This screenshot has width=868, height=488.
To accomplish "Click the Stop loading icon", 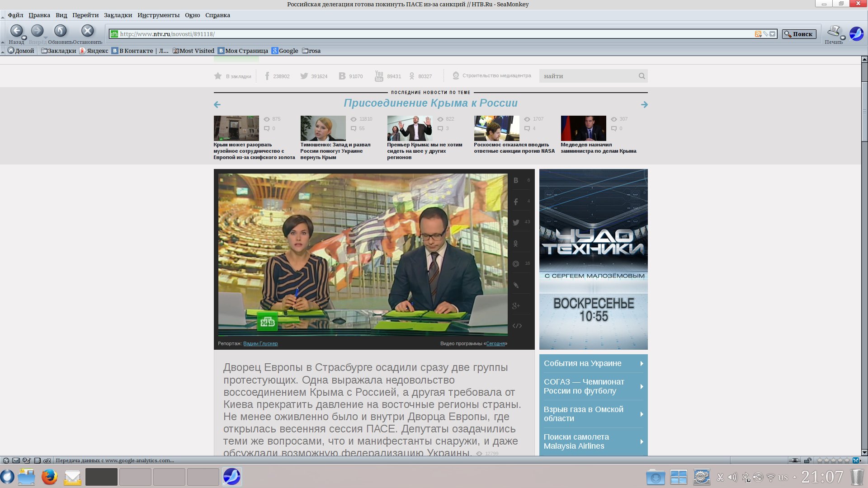I will (87, 31).
